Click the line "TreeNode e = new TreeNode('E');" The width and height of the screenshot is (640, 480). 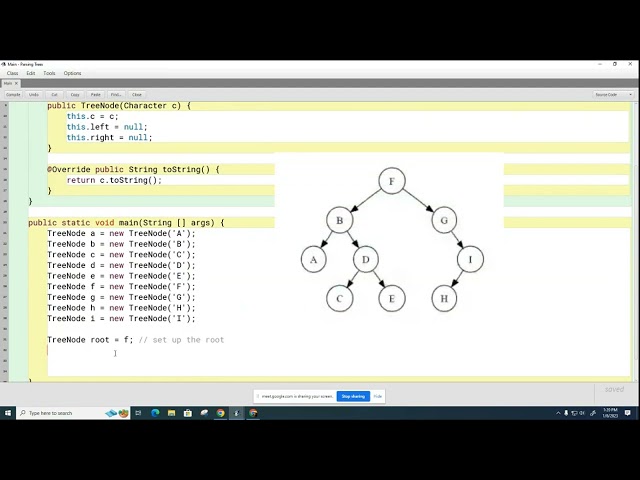point(121,276)
